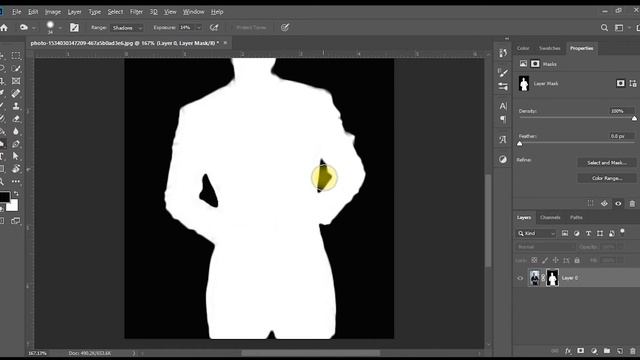Open the Image menu
The width and height of the screenshot is (640, 360).
(x=53, y=12)
